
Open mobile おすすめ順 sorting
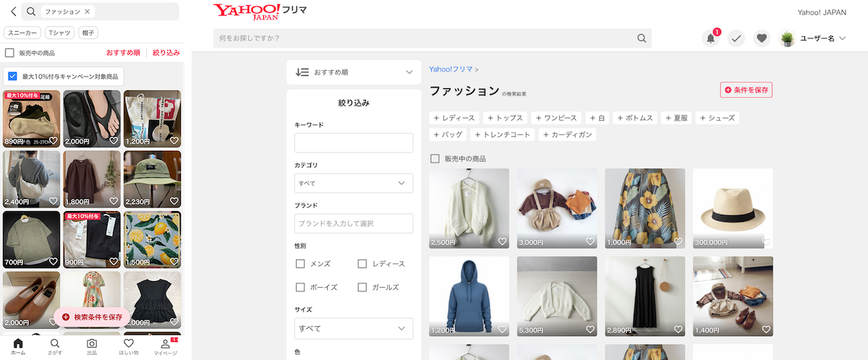click(x=123, y=53)
